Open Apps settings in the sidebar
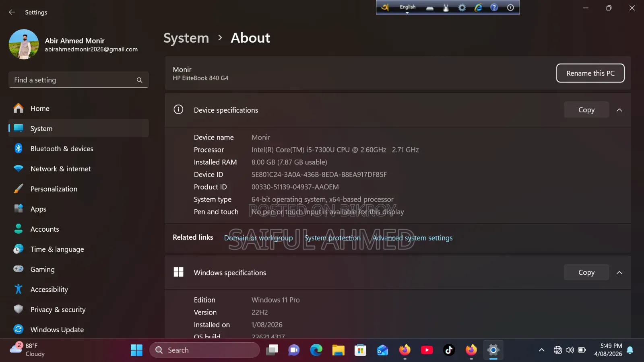644x362 pixels. point(78,209)
